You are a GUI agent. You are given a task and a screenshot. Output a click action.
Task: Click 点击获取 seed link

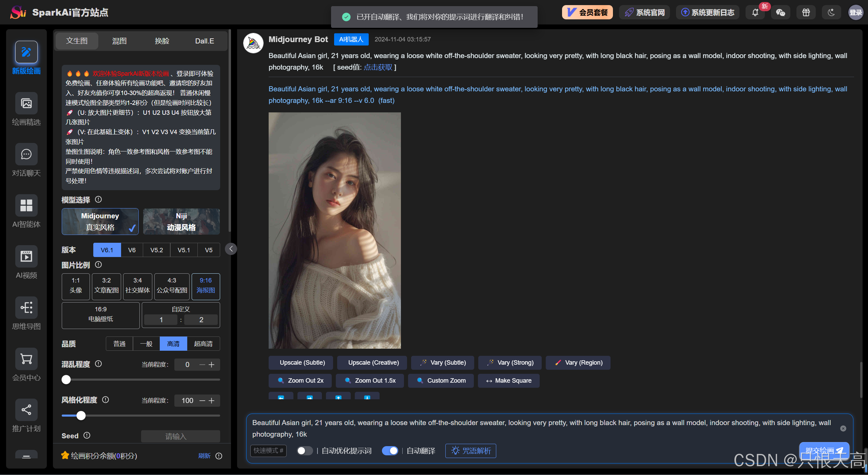tap(378, 67)
